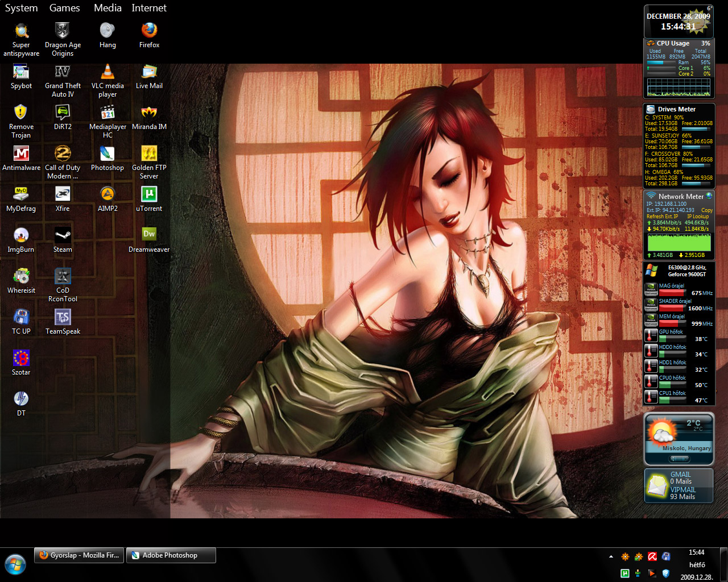Show hidden tray icons arrow
The image size is (728, 582).
611,556
